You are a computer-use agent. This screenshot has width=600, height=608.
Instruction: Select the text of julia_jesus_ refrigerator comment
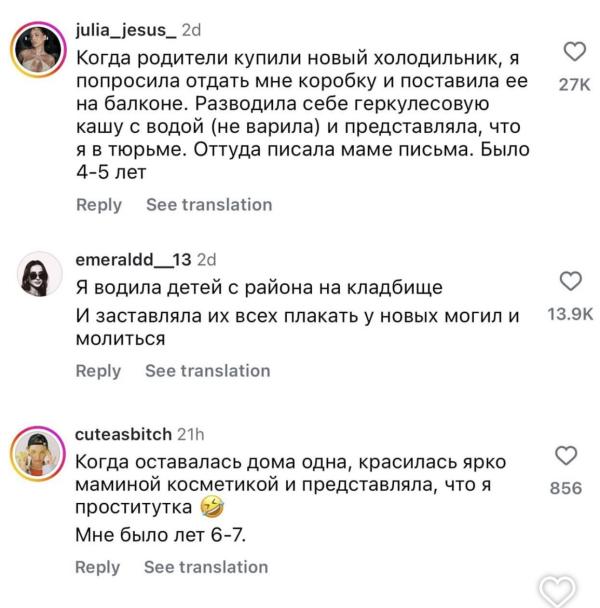tap(303, 115)
